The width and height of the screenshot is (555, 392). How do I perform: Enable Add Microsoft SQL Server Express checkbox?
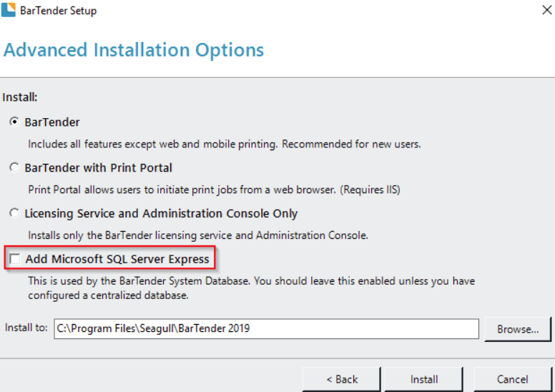pos(15,259)
